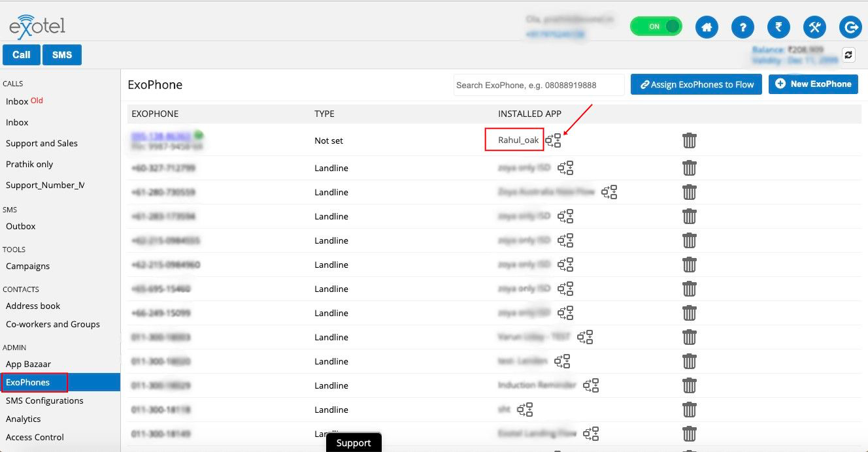
Task: Open settings with the hammer and wrench icon
Action: click(814, 27)
